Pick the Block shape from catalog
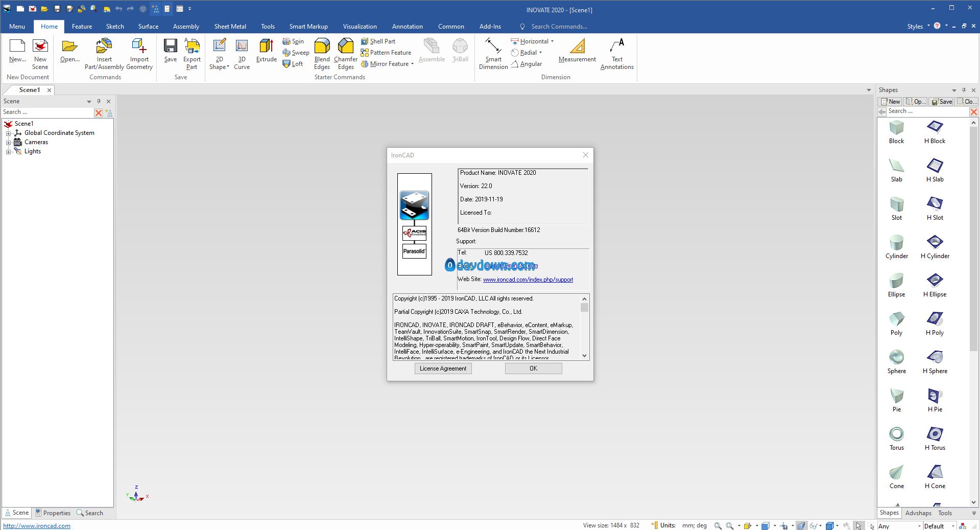Viewport: 980px width, 530px height. [896, 132]
